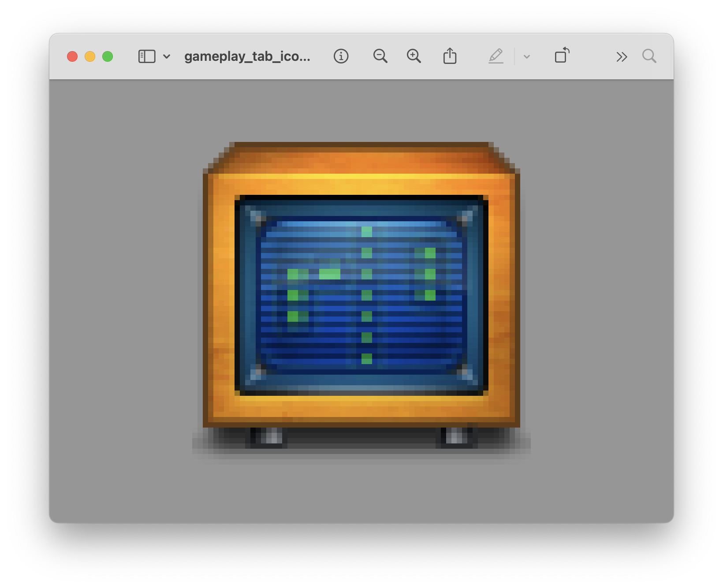Expand the Markup options chevron
723x588 pixels.
pos(526,57)
